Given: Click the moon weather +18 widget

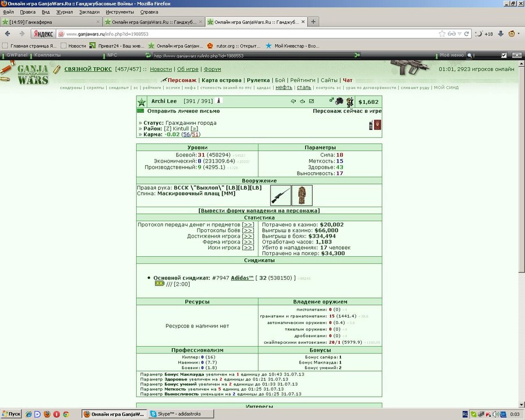Looking at the screenshot, I should point(484,34).
